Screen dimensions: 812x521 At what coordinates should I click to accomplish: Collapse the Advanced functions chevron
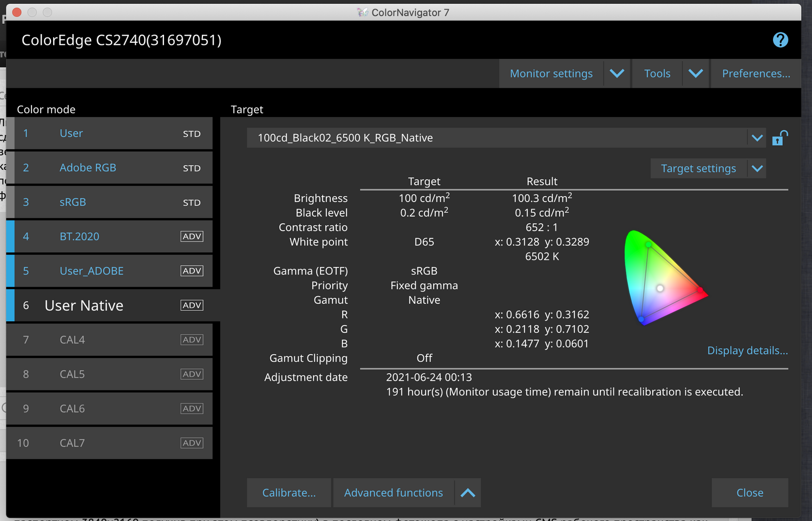[x=468, y=493]
